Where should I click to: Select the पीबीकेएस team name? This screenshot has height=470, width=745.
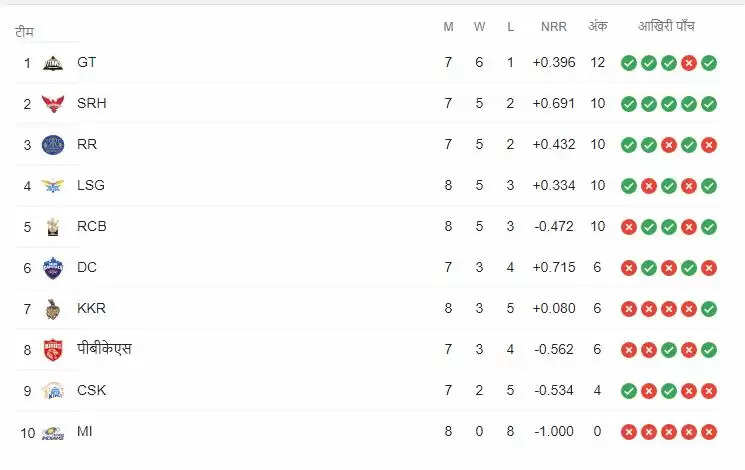coord(104,349)
